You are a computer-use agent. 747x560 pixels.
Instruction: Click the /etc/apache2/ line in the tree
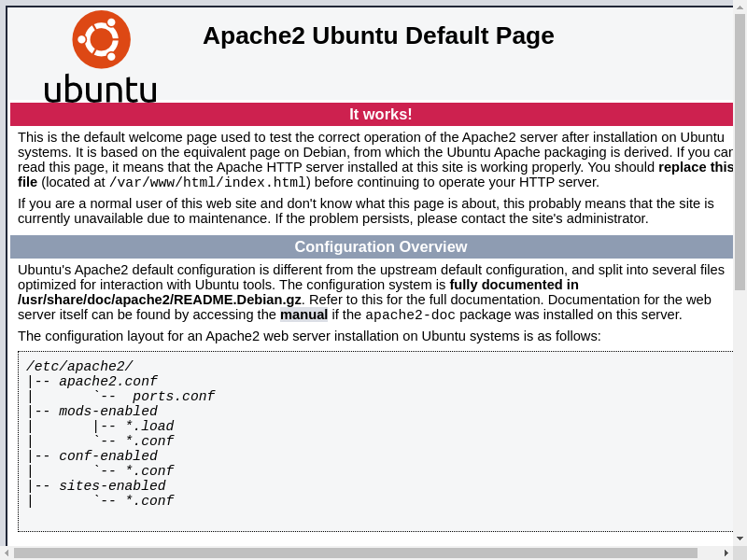(79, 367)
